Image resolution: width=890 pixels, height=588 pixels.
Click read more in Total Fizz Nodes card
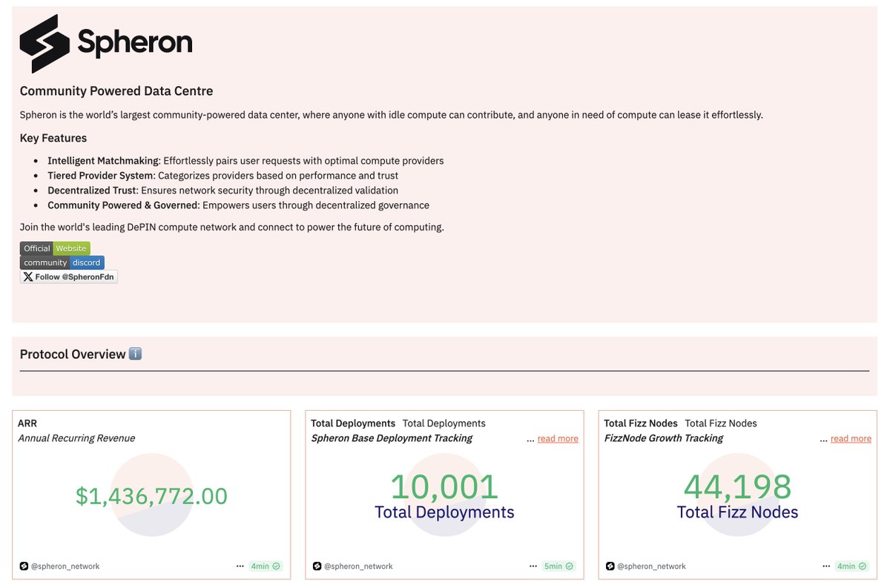click(x=851, y=439)
